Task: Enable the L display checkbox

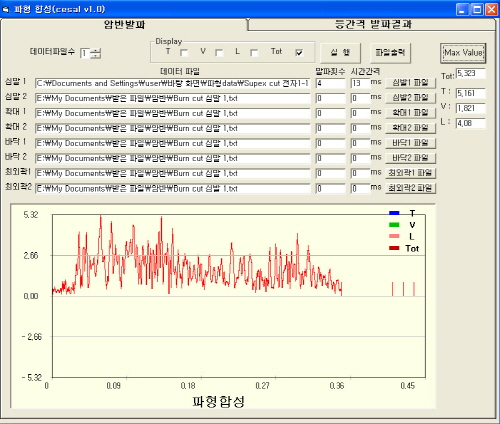Action: pyautogui.click(x=254, y=53)
